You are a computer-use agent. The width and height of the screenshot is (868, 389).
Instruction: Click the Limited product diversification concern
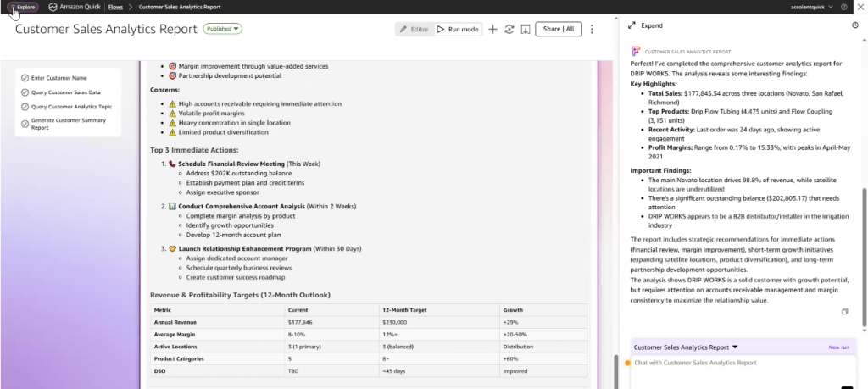coord(223,132)
